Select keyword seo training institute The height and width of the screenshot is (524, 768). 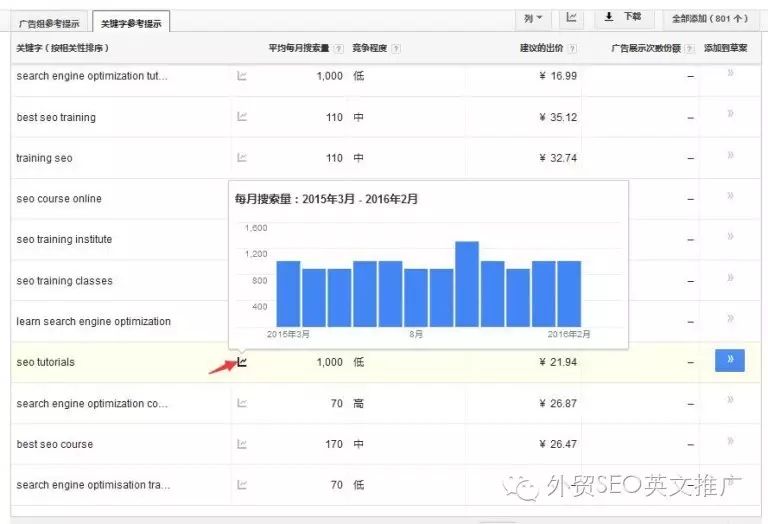[x=64, y=239]
